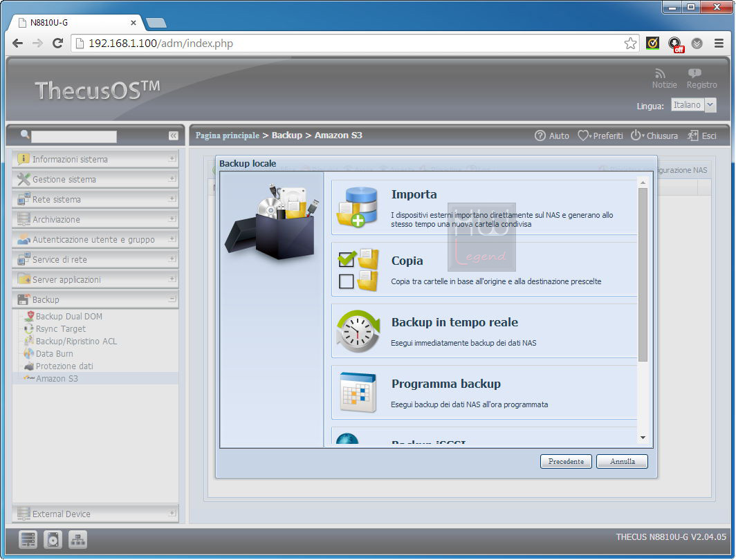Click the Importa database icon

pos(357,207)
